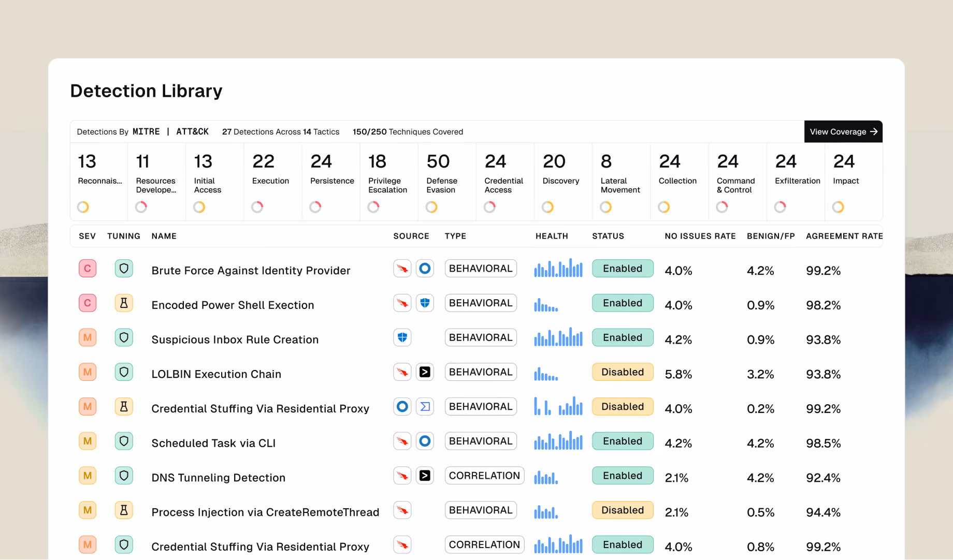Click the Okta source icon in the Disabled Credential Stuffing row

(402, 406)
